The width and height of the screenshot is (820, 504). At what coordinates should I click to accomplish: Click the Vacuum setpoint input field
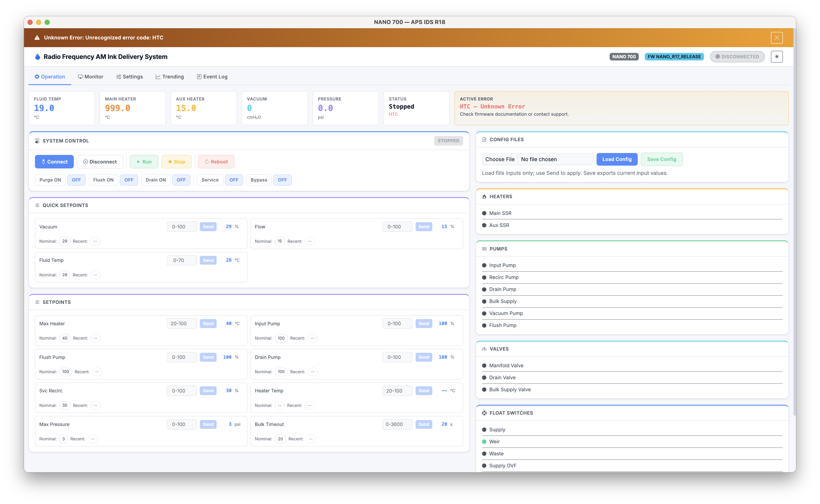pos(181,226)
